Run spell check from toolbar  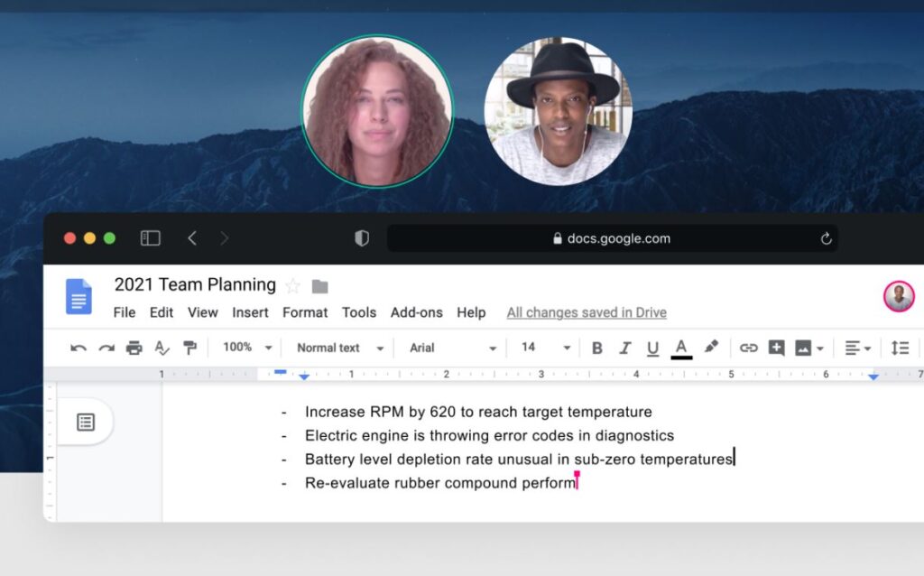(x=162, y=348)
